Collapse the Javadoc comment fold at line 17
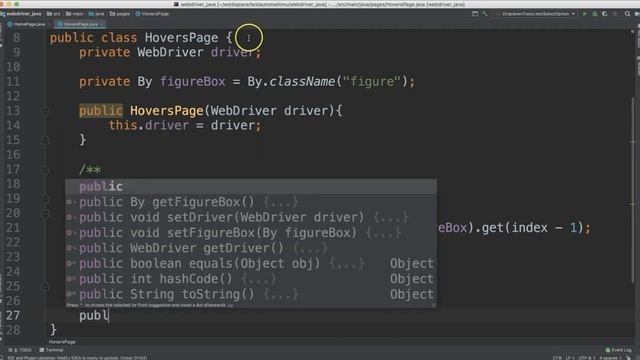The width and height of the screenshot is (640, 360). tap(45, 169)
